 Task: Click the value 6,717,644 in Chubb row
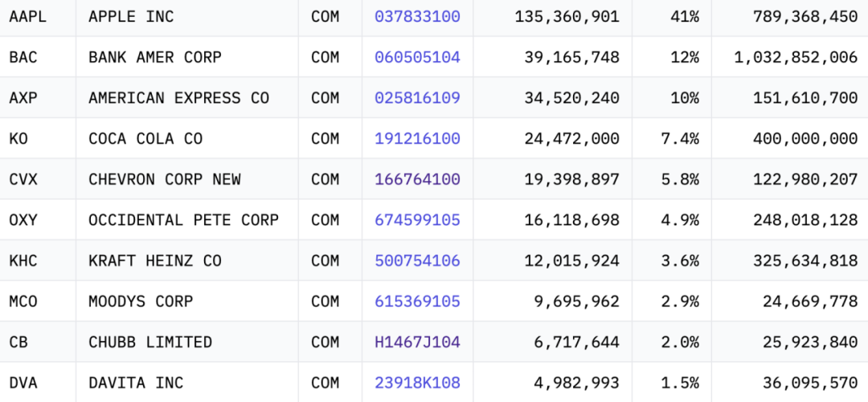click(576, 343)
